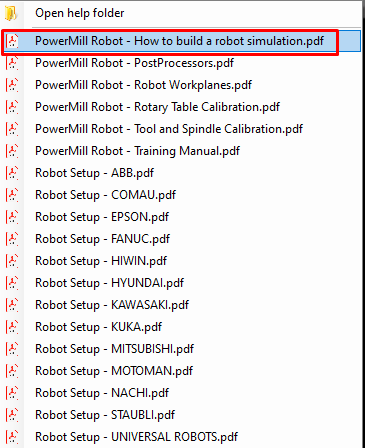Screen dimensions: 365x448
Task: Click PDF icon for Robot Setup UNIVERSAL ROBOTS
Action: (x=12, y=437)
